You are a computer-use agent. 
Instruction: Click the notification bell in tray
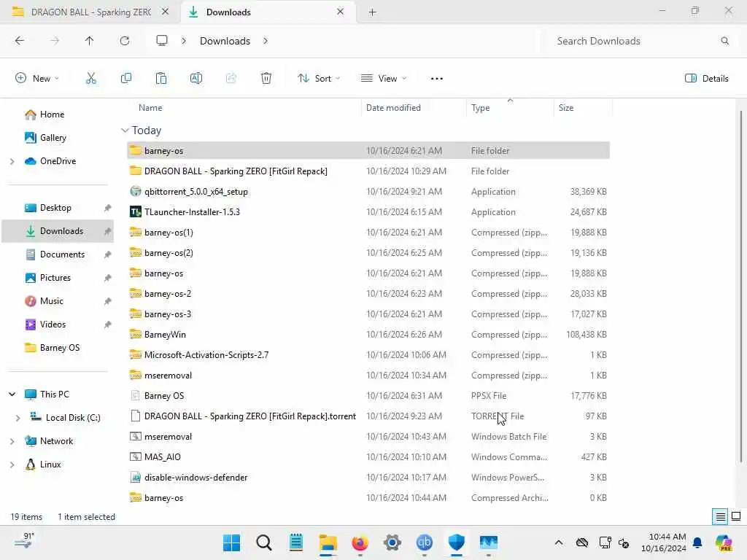(x=697, y=542)
